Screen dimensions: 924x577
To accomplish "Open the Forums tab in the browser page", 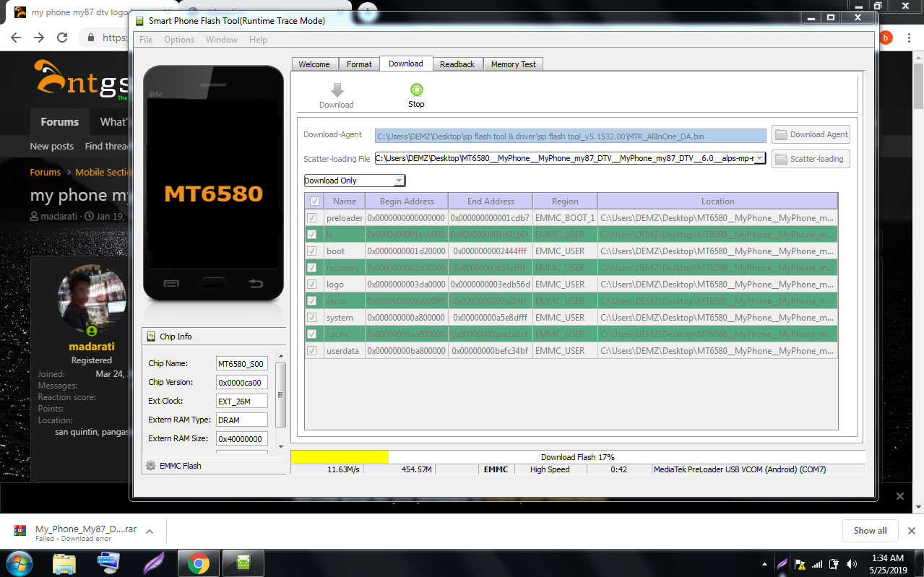I will tap(59, 122).
